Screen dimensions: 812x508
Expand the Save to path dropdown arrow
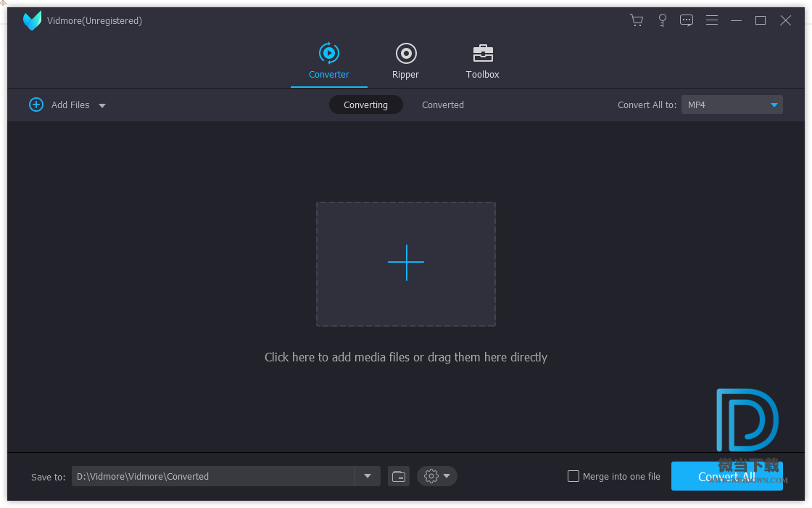tap(368, 476)
